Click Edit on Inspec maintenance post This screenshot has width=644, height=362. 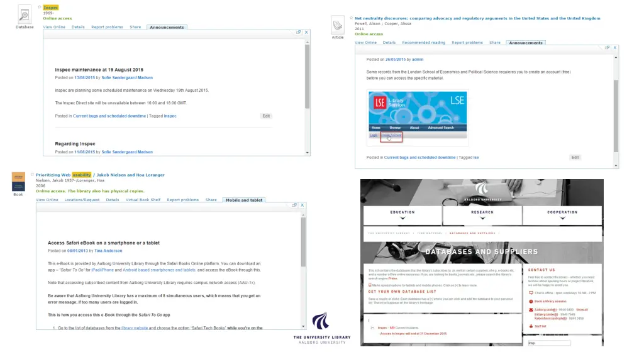point(266,116)
